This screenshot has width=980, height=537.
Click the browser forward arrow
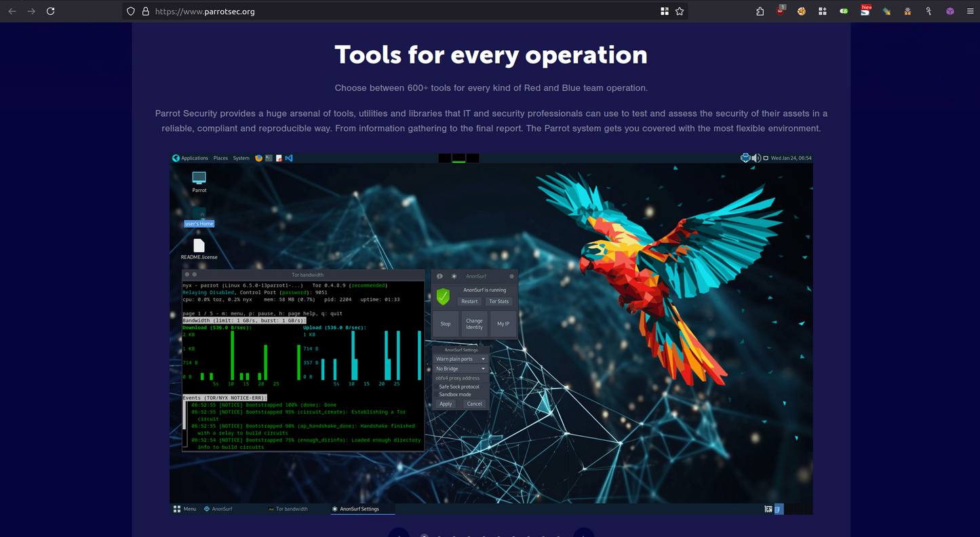pos(31,12)
